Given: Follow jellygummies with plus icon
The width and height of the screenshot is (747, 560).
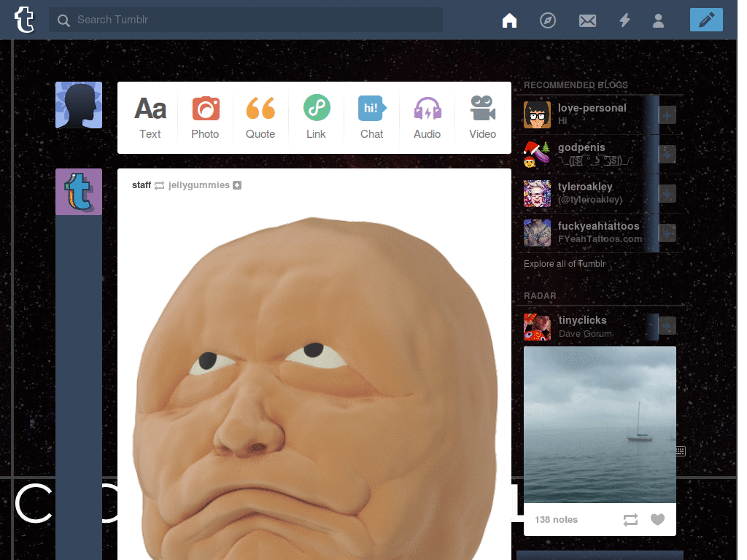Looking at the screenshot, I should click(x=237, y=185).
